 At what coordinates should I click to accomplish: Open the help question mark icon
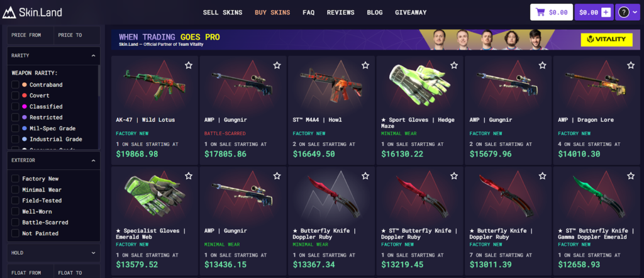(624, 13)
